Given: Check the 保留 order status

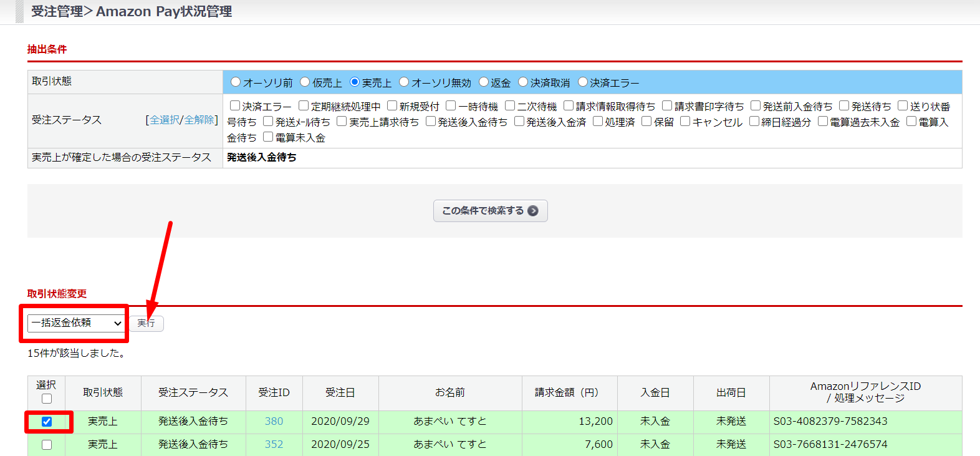Looking at the screenshot, I should tap(646, 122).
